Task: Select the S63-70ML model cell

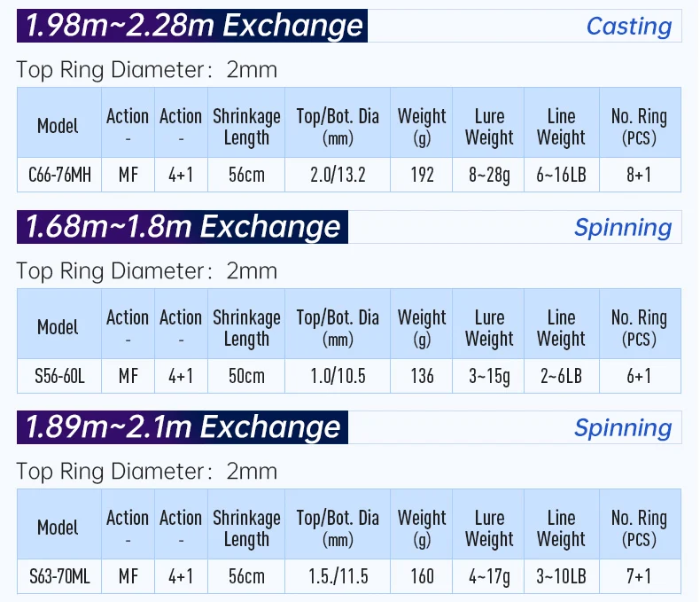Action: 58,576
